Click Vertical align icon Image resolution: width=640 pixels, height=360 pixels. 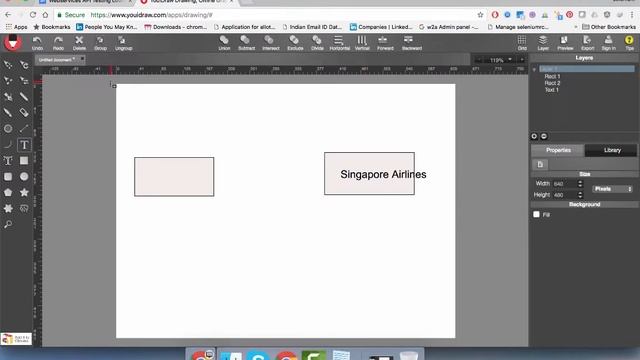pos(362,43)
